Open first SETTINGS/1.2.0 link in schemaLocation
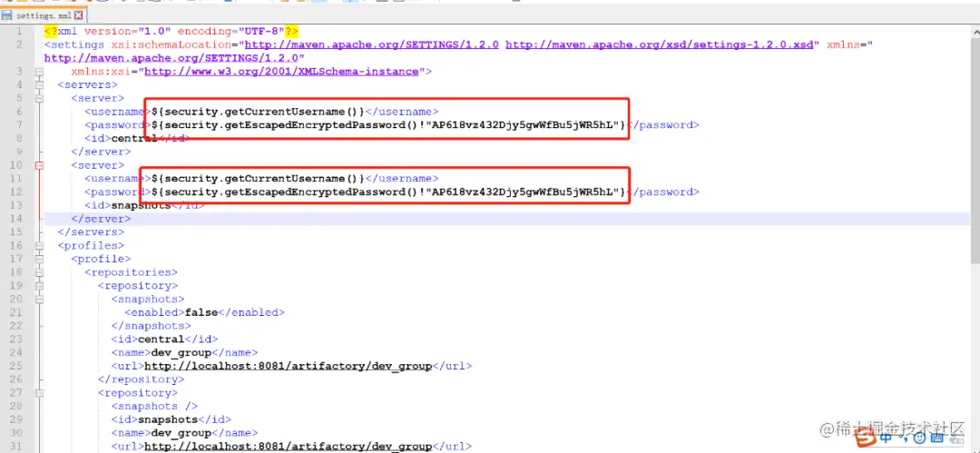Screen dimensions: 980x453 click(x=372, y=44)
